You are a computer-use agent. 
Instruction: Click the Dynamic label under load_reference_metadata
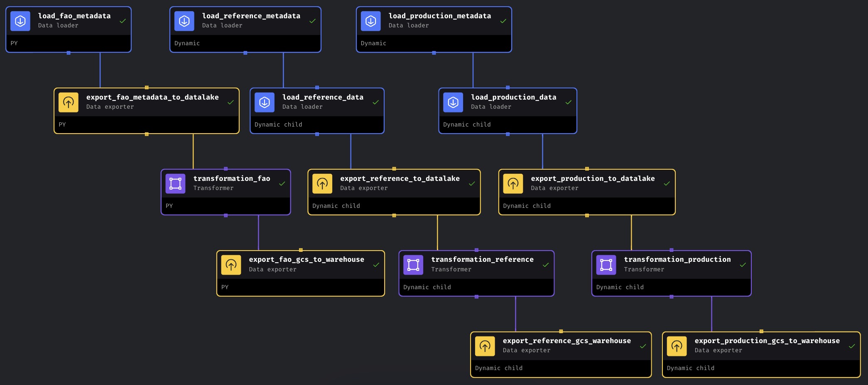tap(187, 43)
